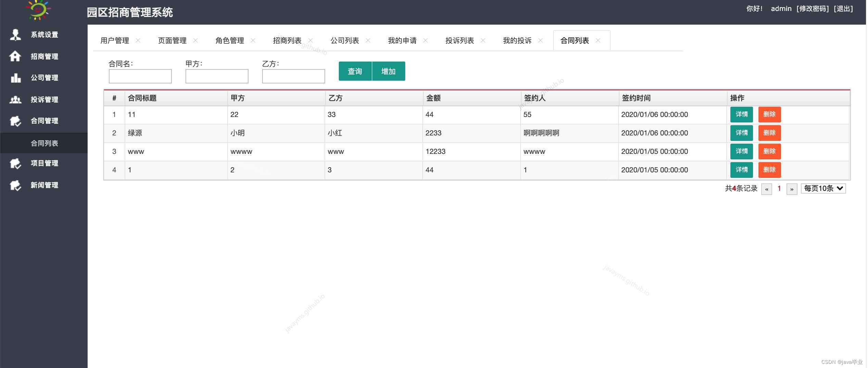Screen dimensions: 868x368
Task: Close the 公司列表 tab
Action: [x=368, y=40]
